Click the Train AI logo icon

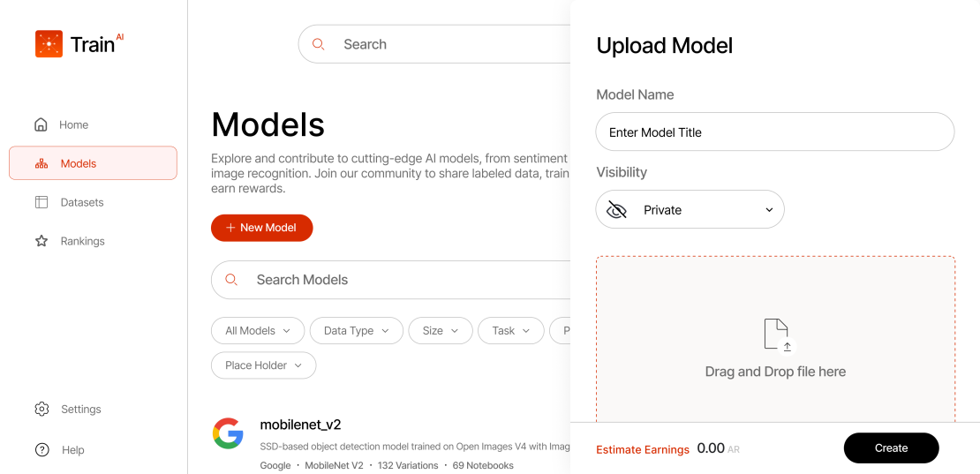point(49,44)
